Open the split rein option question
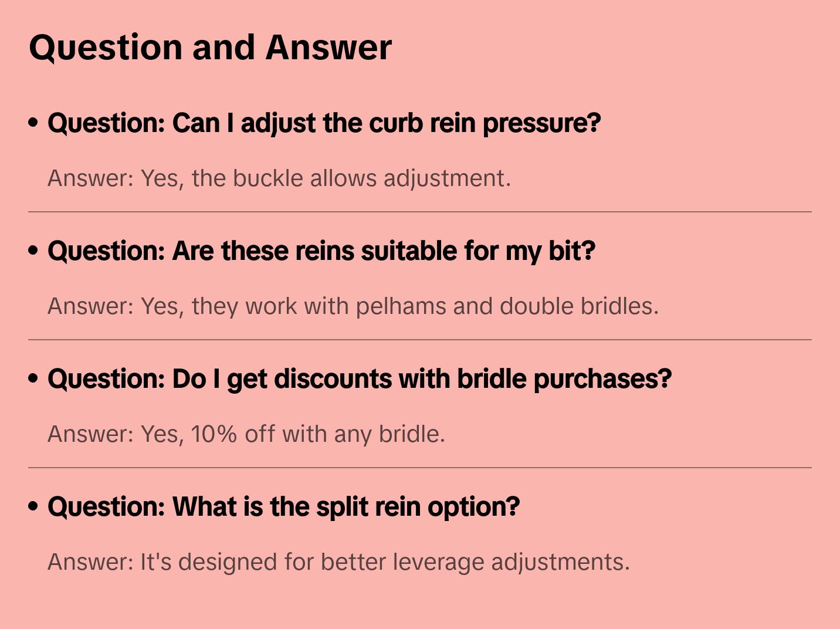Viewport: 840px width, 629px height. point(283,507)
